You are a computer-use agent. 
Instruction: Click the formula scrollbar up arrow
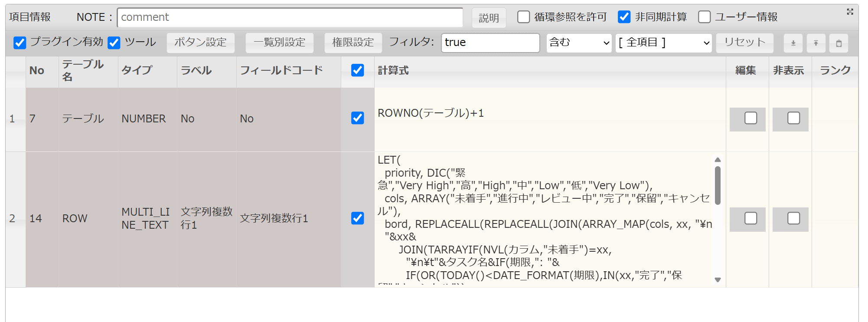click(718, 160)
